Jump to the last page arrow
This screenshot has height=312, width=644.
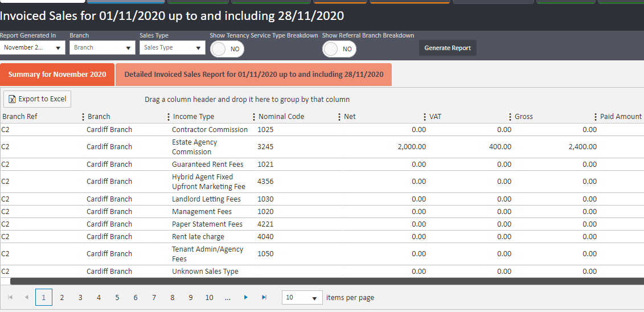click(264, 297)
